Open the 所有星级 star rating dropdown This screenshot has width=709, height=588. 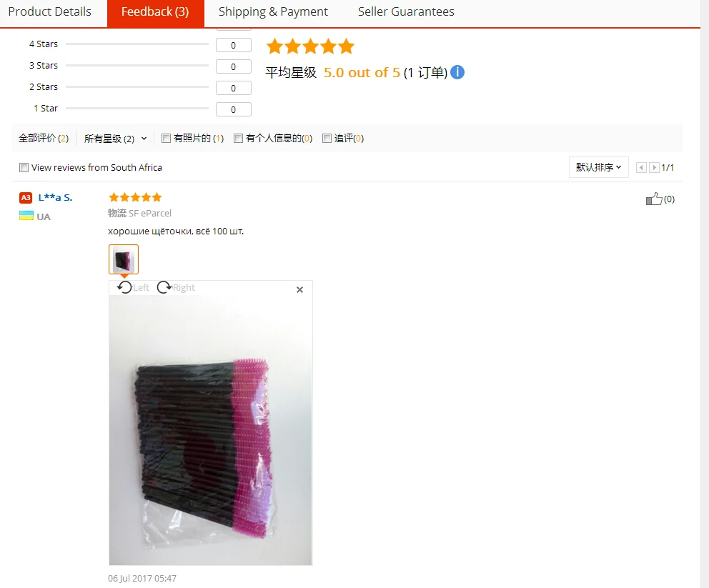(115, 139)
